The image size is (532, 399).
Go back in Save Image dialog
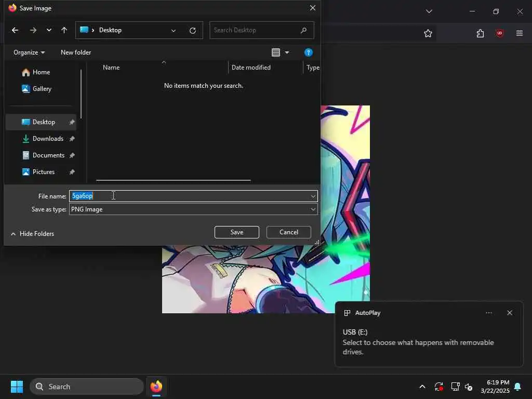[15, 30]
